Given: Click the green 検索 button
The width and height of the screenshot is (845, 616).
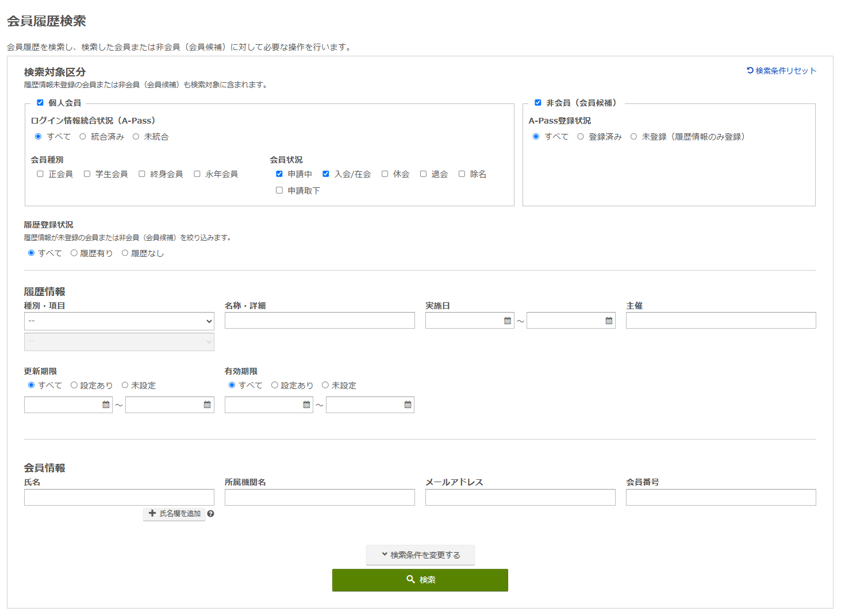Looking at the screenshot, I should 420,580.
